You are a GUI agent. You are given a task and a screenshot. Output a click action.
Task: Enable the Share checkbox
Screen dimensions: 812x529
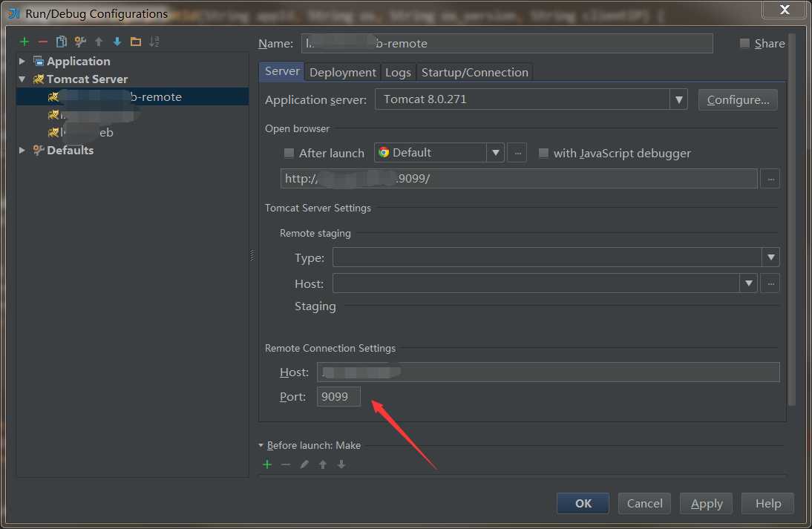[x=744, y=44]
